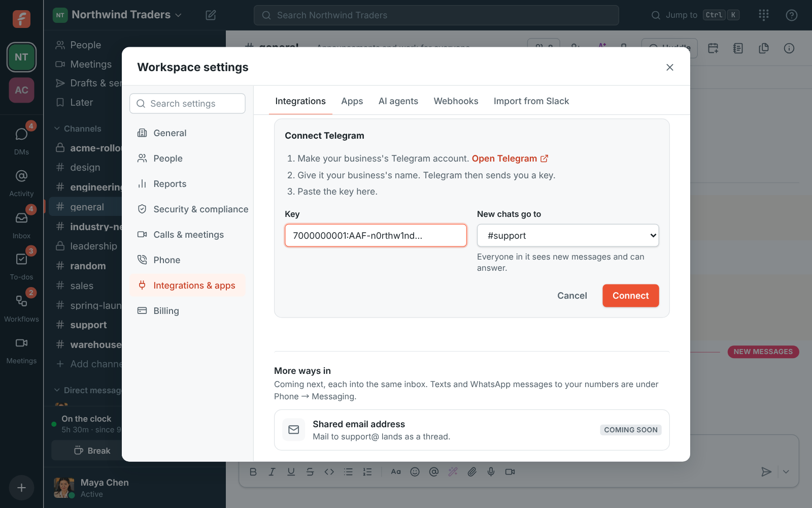This screenshot has width=812, height=508.
Task: Switch to the Import from Slack tab
Action: pyautogui.click(x=531, y=101)
